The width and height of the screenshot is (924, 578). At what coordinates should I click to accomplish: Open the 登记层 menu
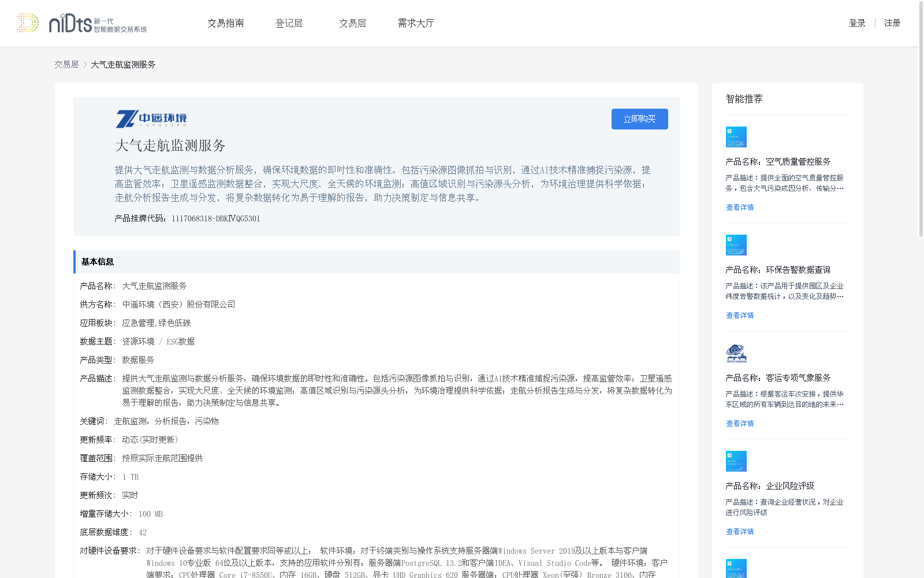pyautogui.click(x=289, y=23)
